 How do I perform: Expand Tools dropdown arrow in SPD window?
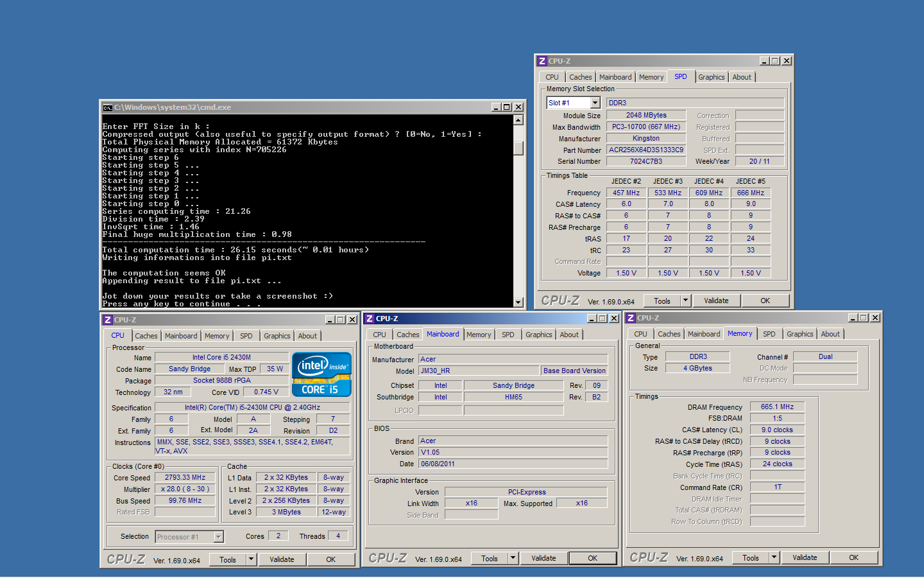pyautogui.click(x=685, y=301)
